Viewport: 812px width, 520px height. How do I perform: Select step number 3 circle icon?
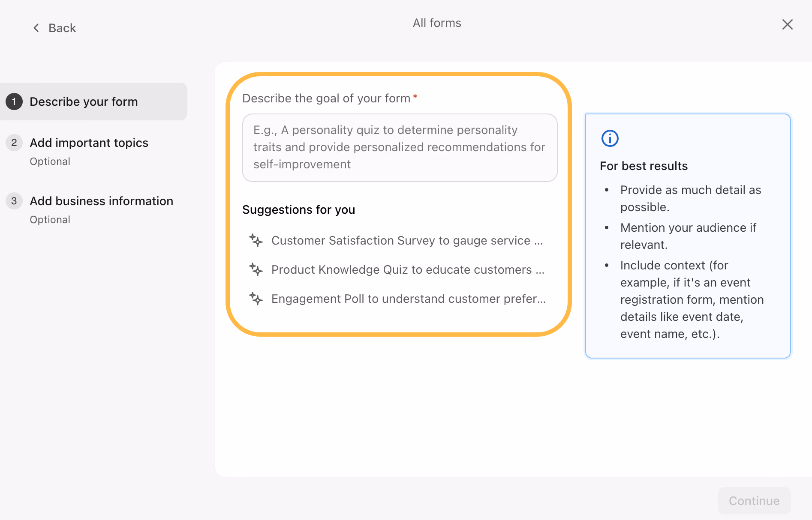tap(14, 201)
